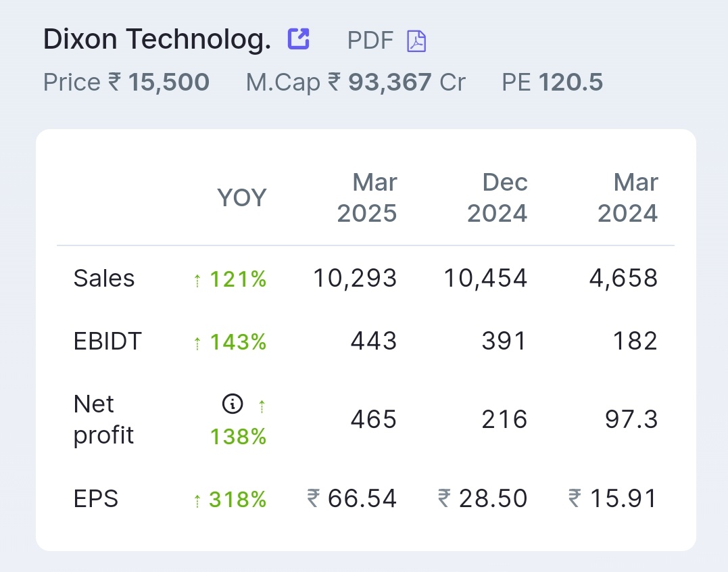Select the Mar 2025 column header
This screenshot has width=728, height=572.
tap(367, 198)
